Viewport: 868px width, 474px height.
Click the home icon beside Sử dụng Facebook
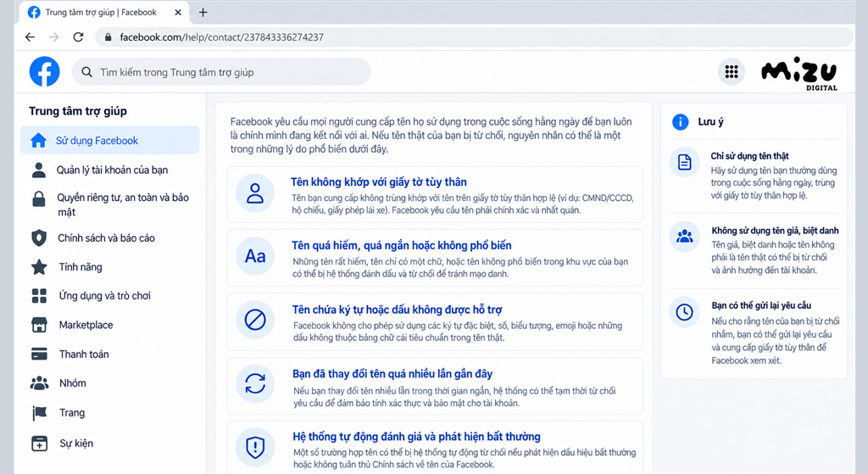tap(38, 141)
